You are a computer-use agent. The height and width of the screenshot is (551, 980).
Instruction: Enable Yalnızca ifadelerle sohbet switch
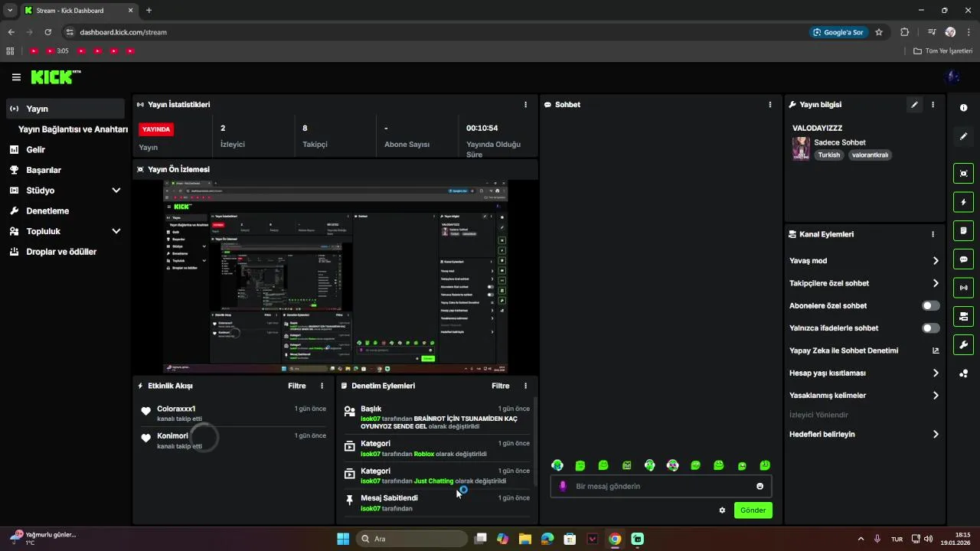pos(930,328)
